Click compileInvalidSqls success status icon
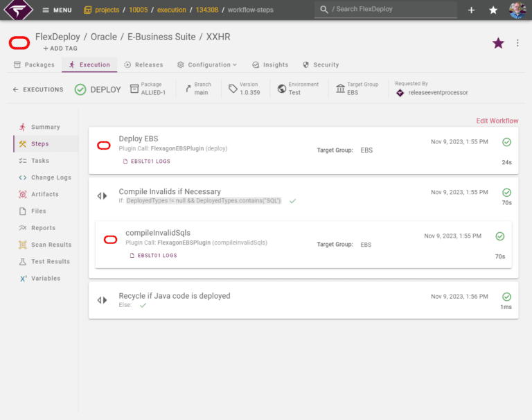The height and width of the screenshot is (420, 532). click(x=499, y=236)
